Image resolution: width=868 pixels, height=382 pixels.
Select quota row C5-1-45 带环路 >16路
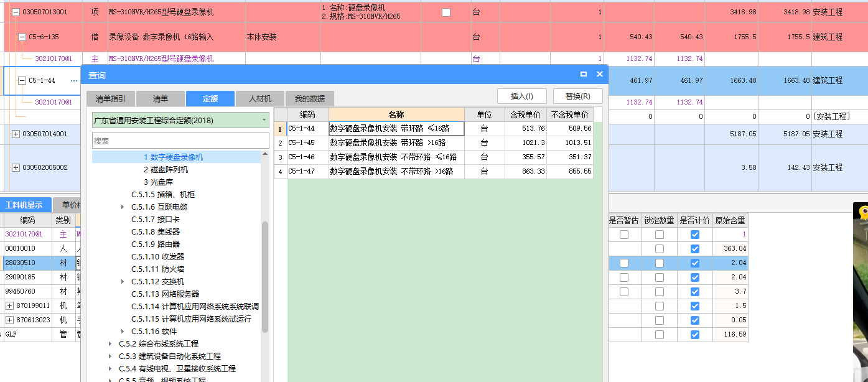434,142
